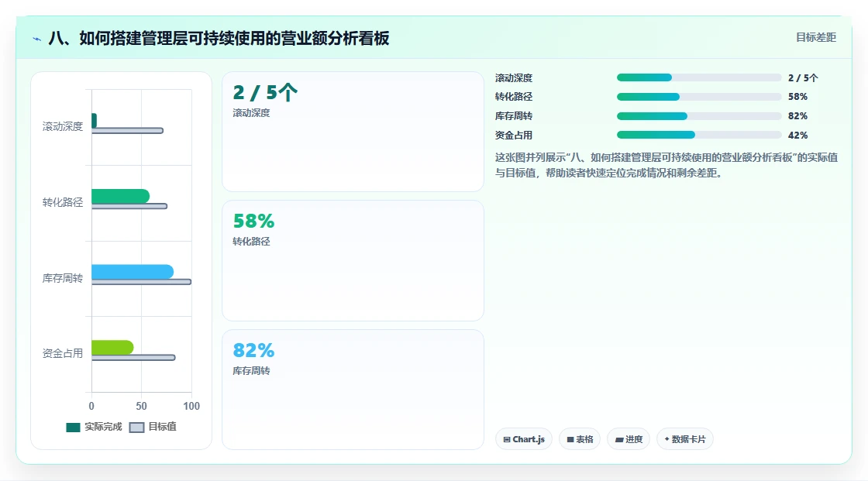Click the 库存周转 label in progress list

coord(514,115)
